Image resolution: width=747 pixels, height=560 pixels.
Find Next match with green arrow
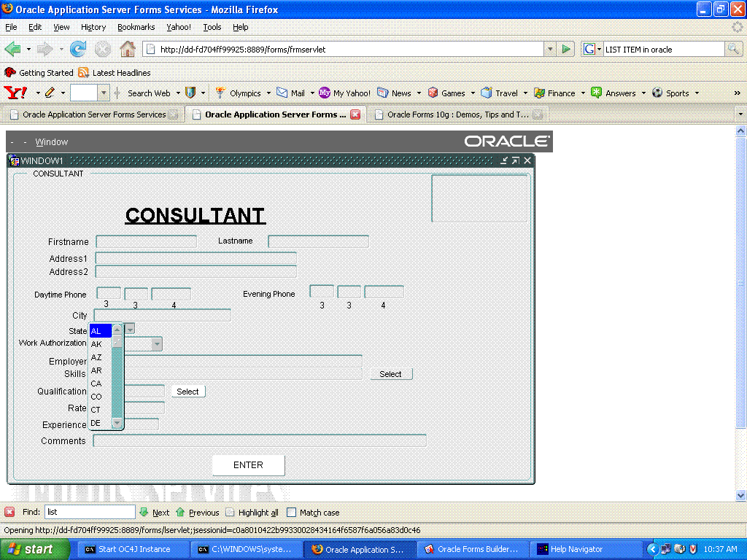(155, 513)
